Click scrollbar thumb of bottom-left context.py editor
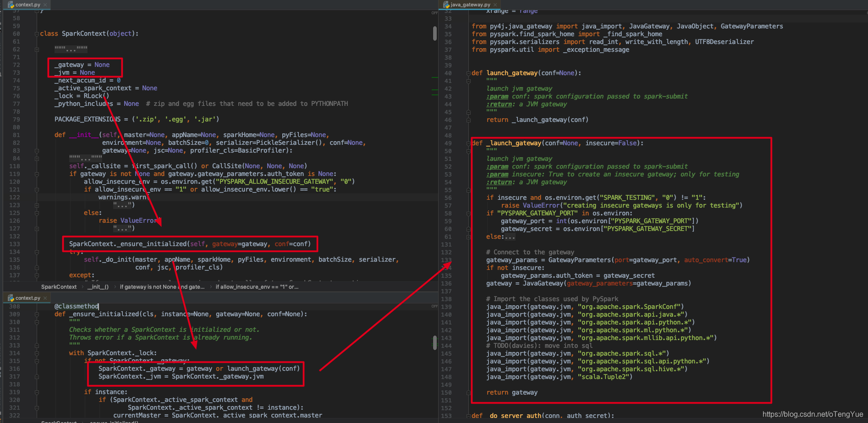This screenshot has height=423, width=868. click(x=435, y=342)
